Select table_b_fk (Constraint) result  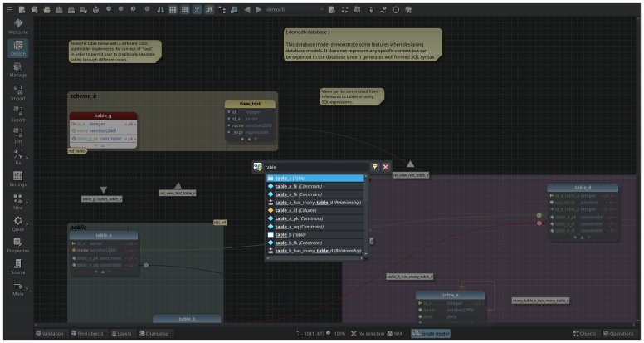coord(315,243)
